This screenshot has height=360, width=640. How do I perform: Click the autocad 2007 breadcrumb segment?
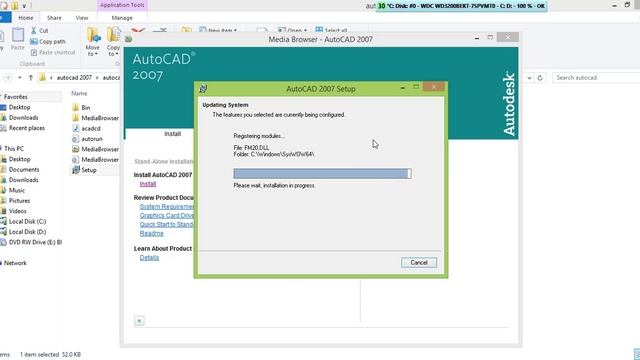(74, 78)
